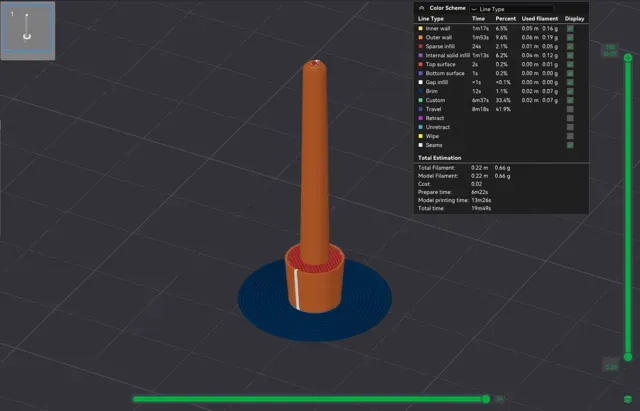Collapse the Color Scheme panel with arrow icon
Screen dimensions: 640x411
click(422, 8)
